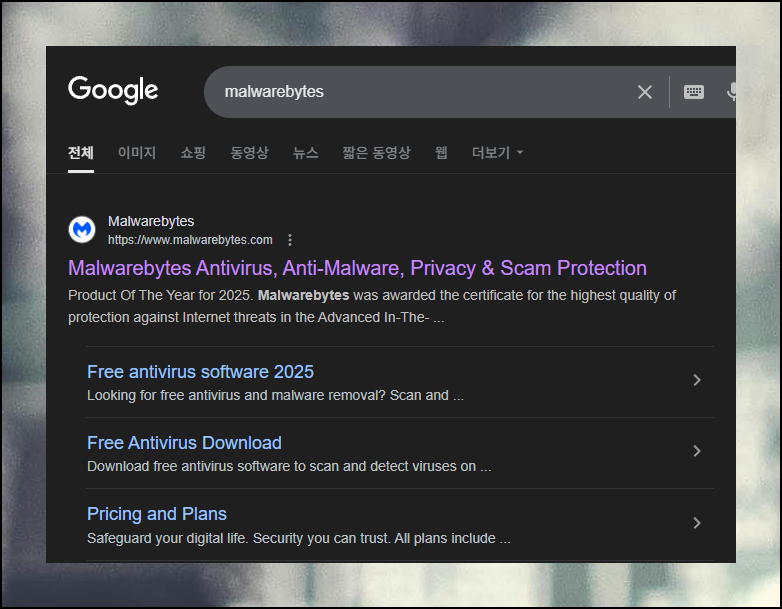Open the 웹 tab
The width and height of the screenshot is (782, 609).
(441, 153)
